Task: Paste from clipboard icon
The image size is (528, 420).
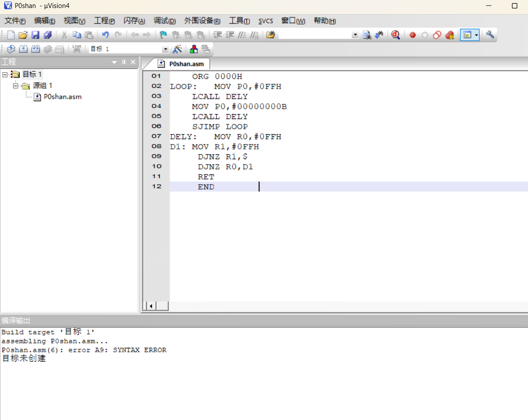Action: [x=89, y=35]
